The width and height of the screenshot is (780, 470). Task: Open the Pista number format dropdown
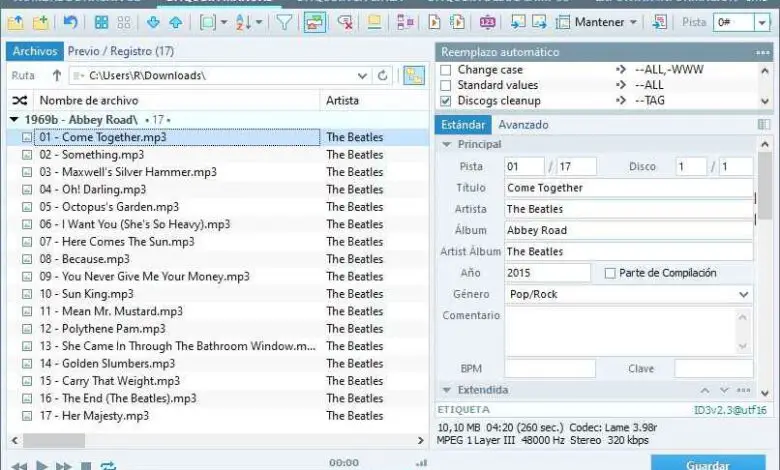[762, 22]
